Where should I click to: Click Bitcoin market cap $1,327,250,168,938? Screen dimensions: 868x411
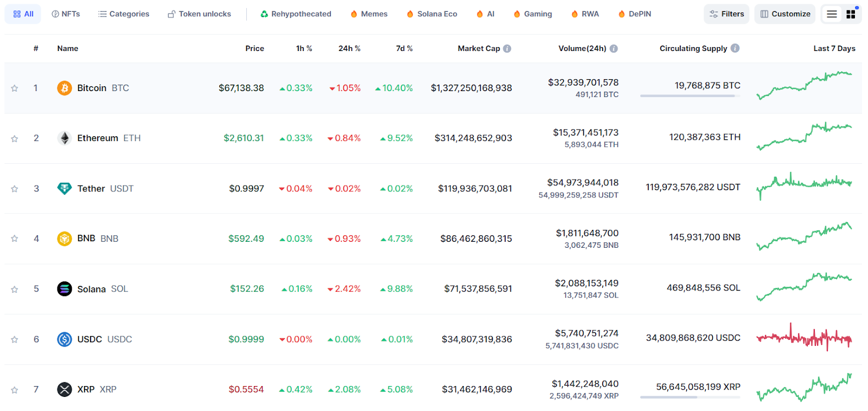click(471, 88)
